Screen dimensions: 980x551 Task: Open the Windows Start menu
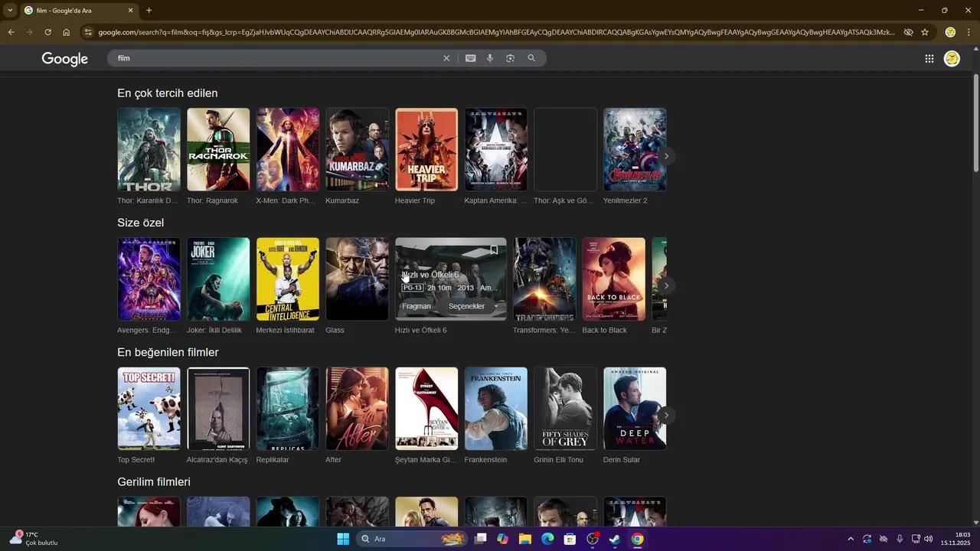point(343,539)
